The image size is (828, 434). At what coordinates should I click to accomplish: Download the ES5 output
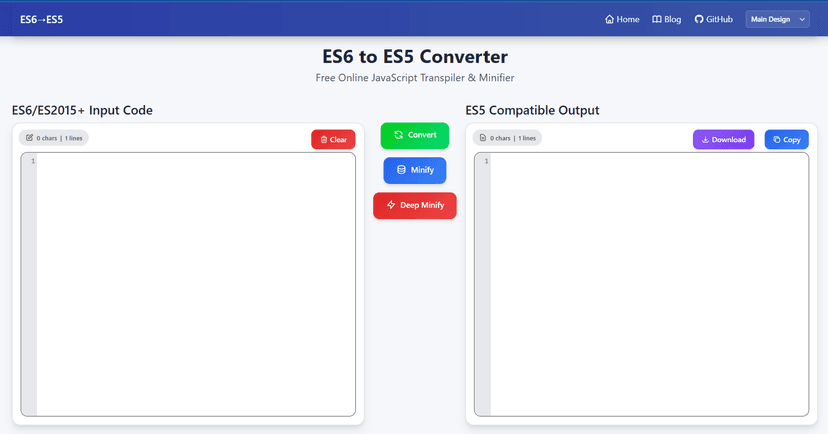pos(723,139)
